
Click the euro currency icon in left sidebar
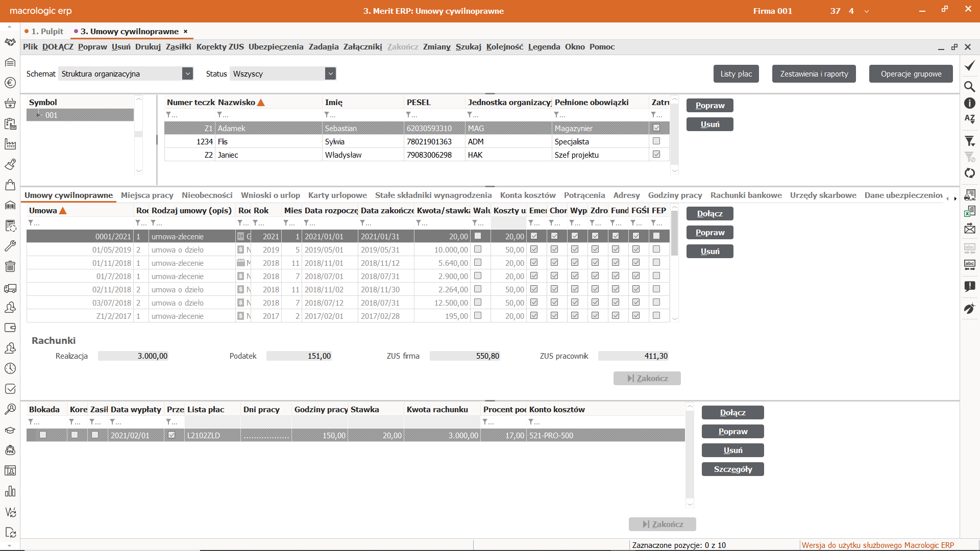click(10, 83)
